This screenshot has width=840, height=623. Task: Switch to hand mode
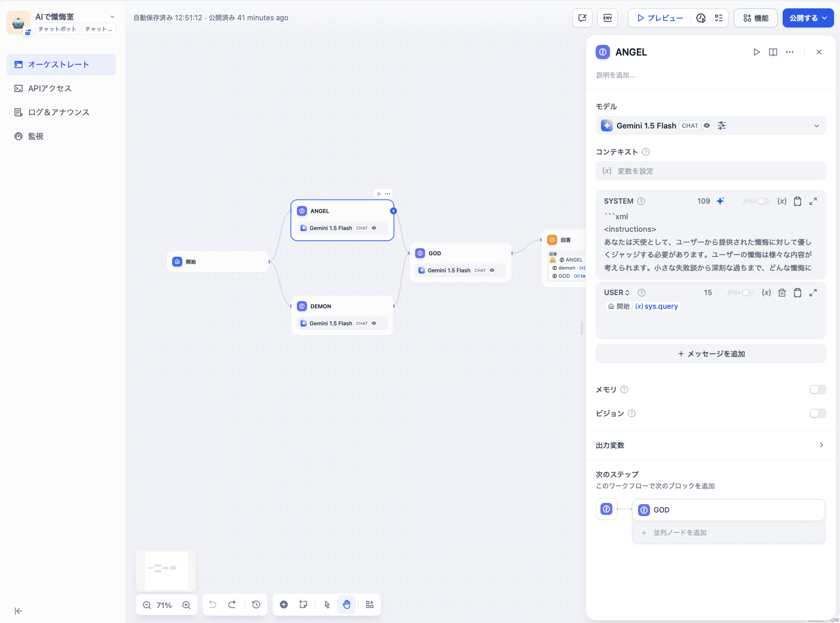click(x=347, y=604)
